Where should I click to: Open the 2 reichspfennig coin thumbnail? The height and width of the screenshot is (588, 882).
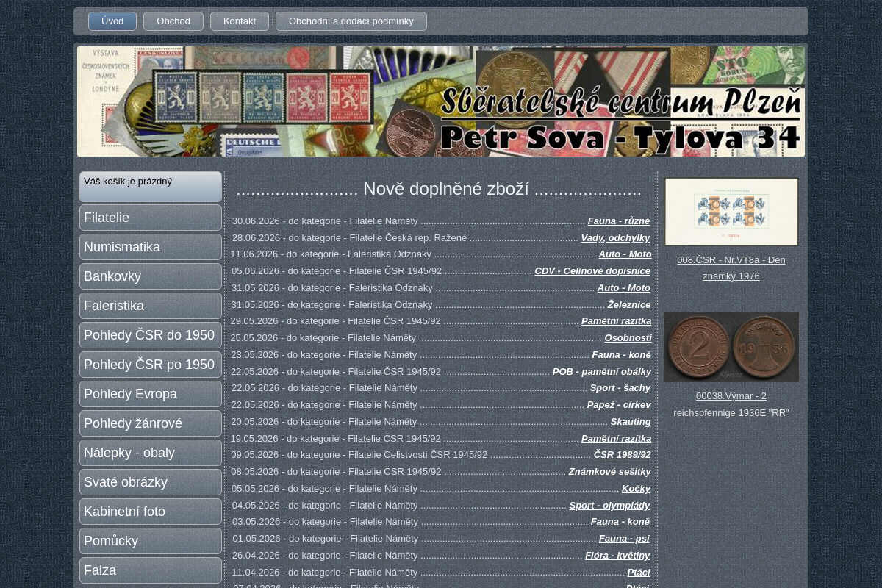(731, 347)
